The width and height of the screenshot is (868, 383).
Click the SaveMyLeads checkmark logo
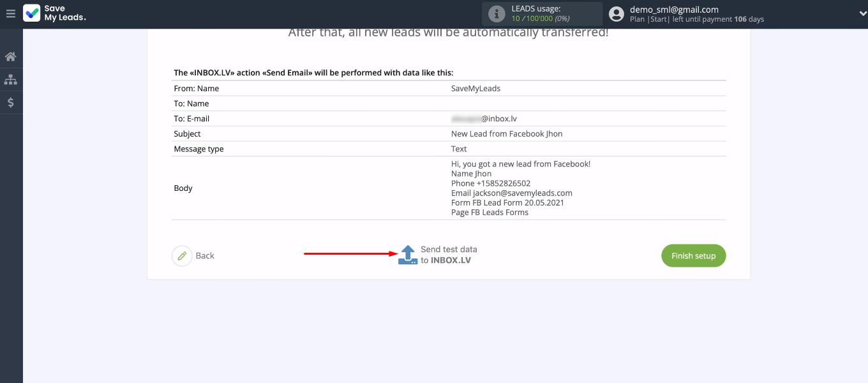(31, 13)
